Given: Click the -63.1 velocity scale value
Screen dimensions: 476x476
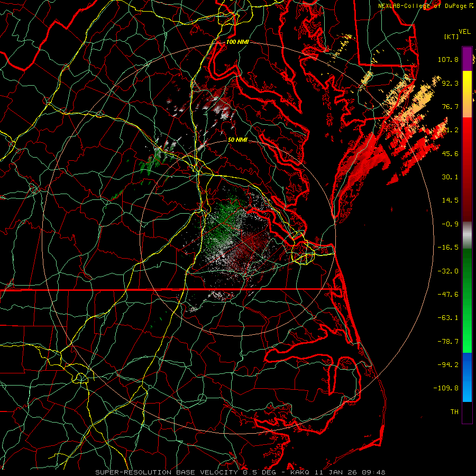Looking at the screenshot, I should point(448,318).
